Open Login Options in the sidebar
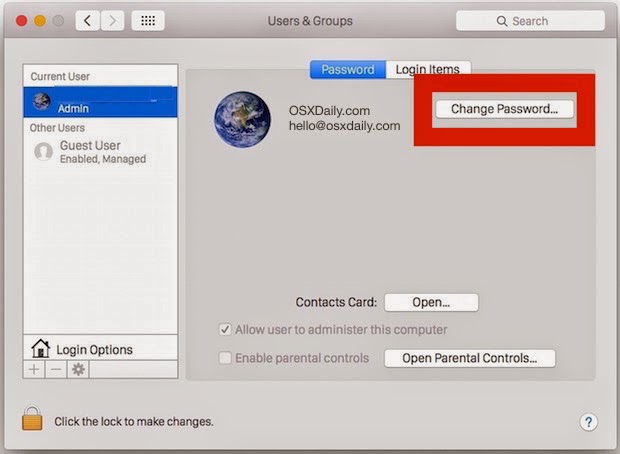620x454 pixels. [100, 349]
